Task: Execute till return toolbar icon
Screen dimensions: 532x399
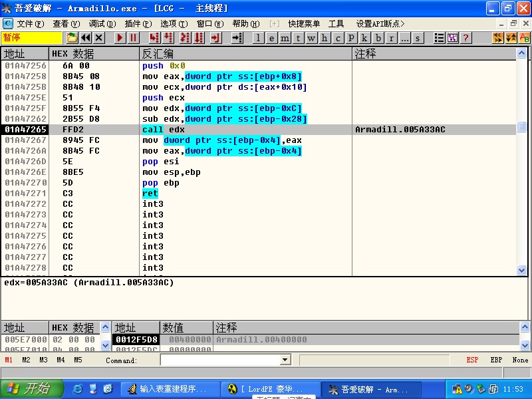Action: [x=215, y=38]
